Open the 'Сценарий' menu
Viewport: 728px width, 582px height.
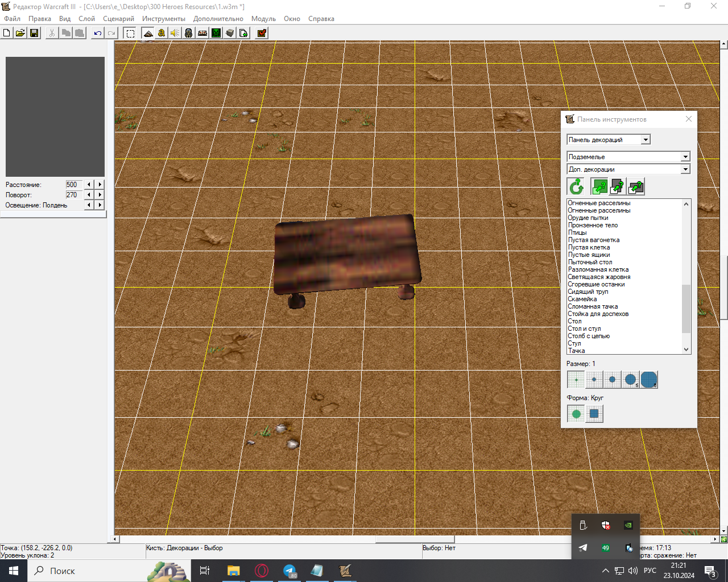click(118, 19)
